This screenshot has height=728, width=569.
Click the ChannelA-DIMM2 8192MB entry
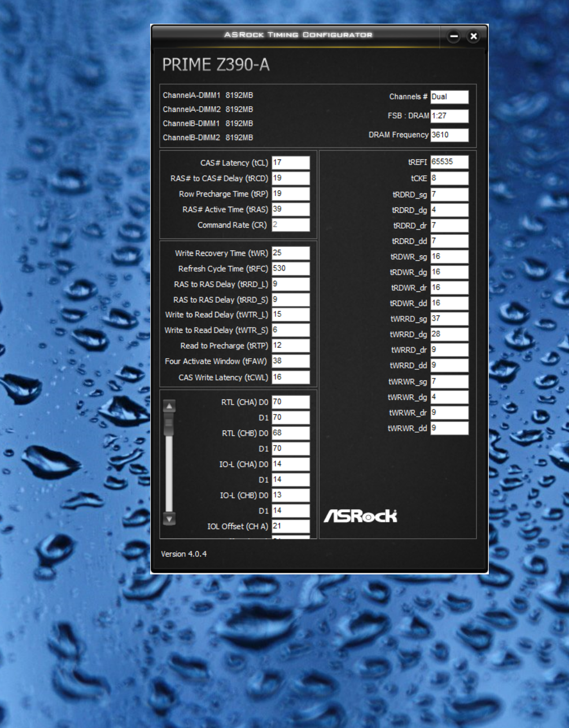point(208,110)
